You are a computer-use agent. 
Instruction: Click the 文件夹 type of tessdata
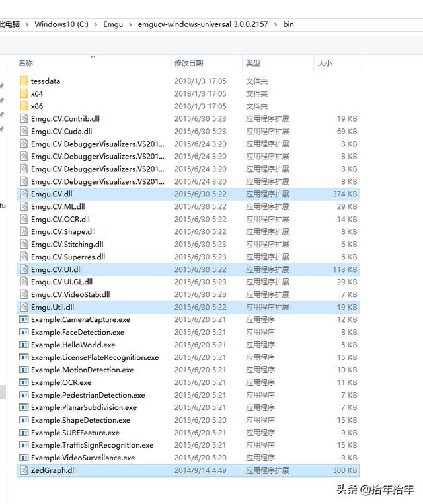(x=256, y=81)
